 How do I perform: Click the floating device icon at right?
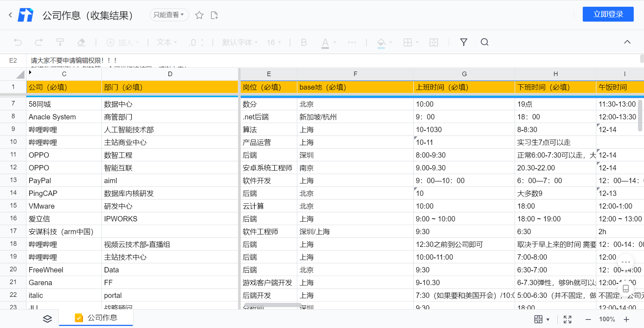626,288
